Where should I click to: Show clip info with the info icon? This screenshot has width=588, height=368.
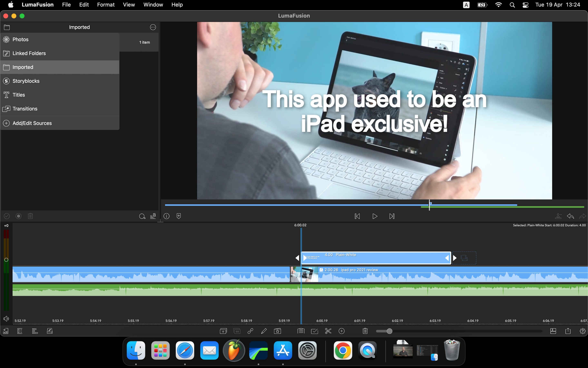click(166, 216)
